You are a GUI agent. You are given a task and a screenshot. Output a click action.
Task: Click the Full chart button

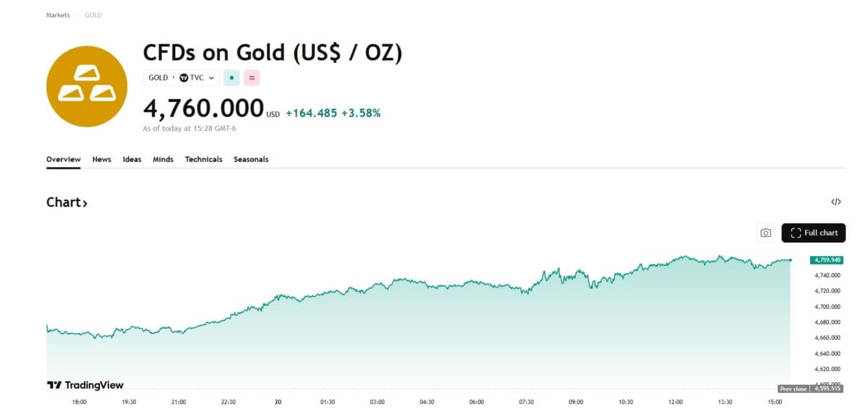pyautogui.click(x=814, y=233)
